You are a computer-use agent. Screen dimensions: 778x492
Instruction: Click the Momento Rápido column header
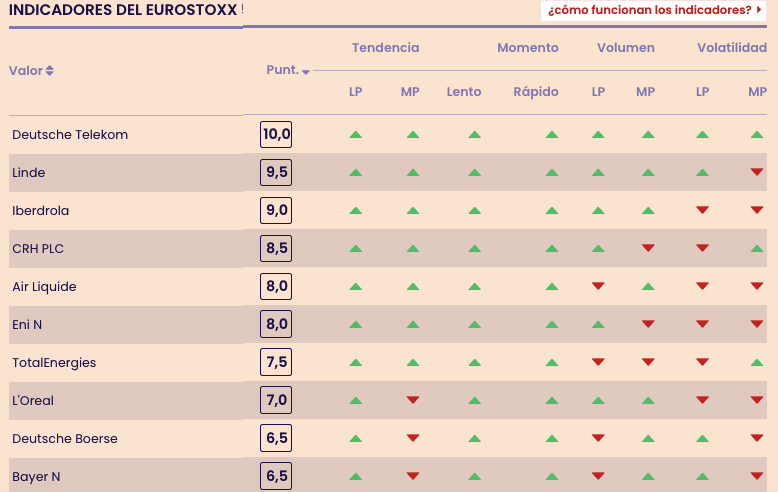point(536,92)
